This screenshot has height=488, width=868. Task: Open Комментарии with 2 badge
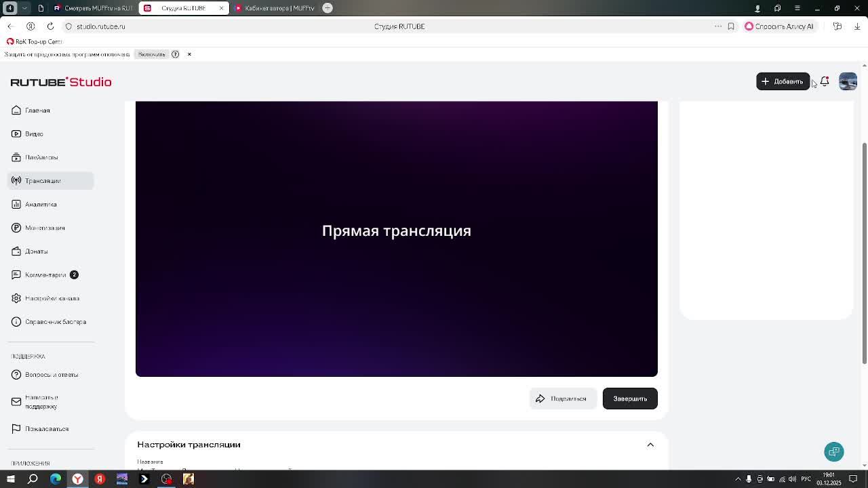pos(51,274)
